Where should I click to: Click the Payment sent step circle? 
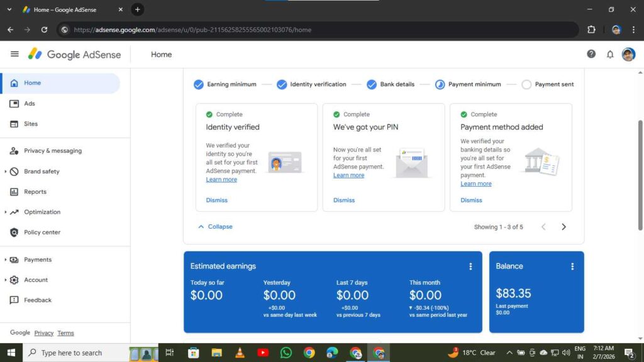526,84
